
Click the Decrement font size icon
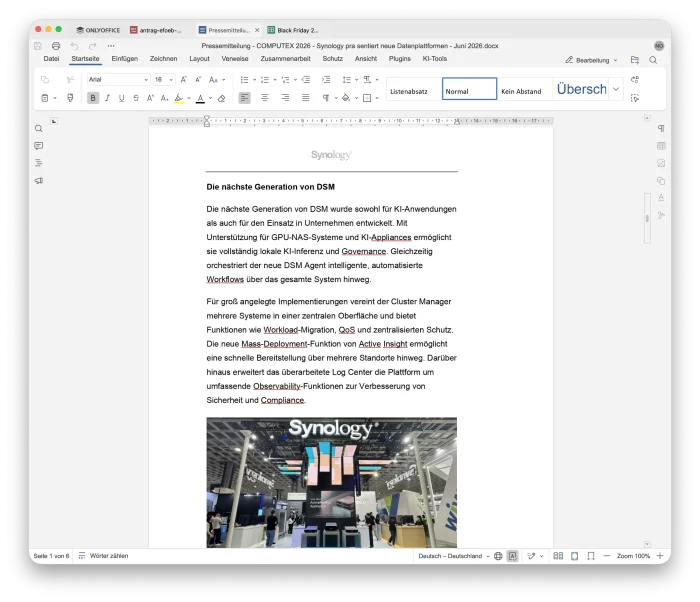coord(198,79)
